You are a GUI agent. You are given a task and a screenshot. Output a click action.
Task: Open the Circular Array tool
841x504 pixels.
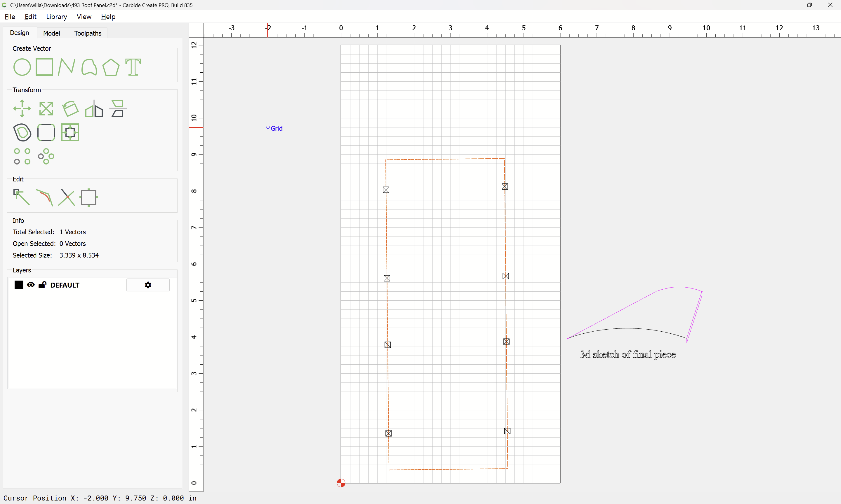tap(46, 156)
